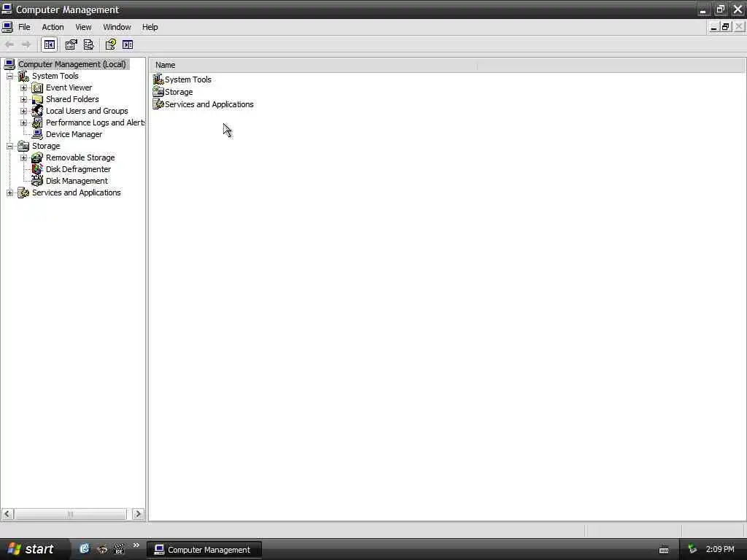Click the system clock showing 2:09 PM
The height and width of the screenshot is (560, 747).
pyautogui.click(x=720, y=550)
